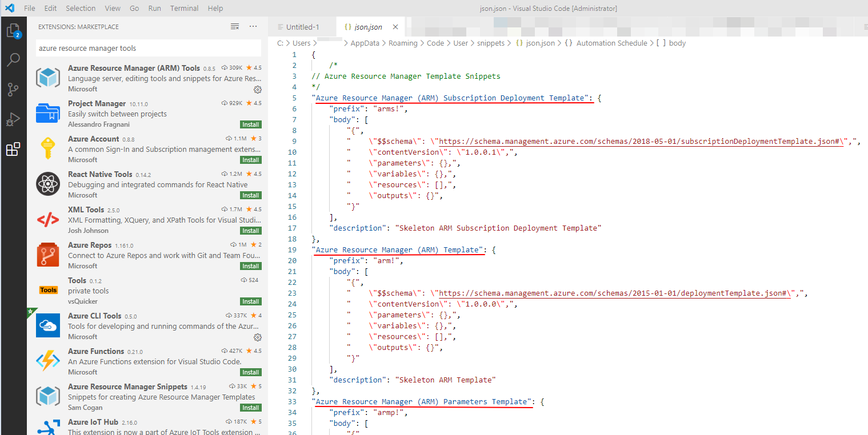This screenshot has height=435, width=868.
Task: Switch to the Untitled-1 tab
Action: pyautogui.click(x=302, y=27)
